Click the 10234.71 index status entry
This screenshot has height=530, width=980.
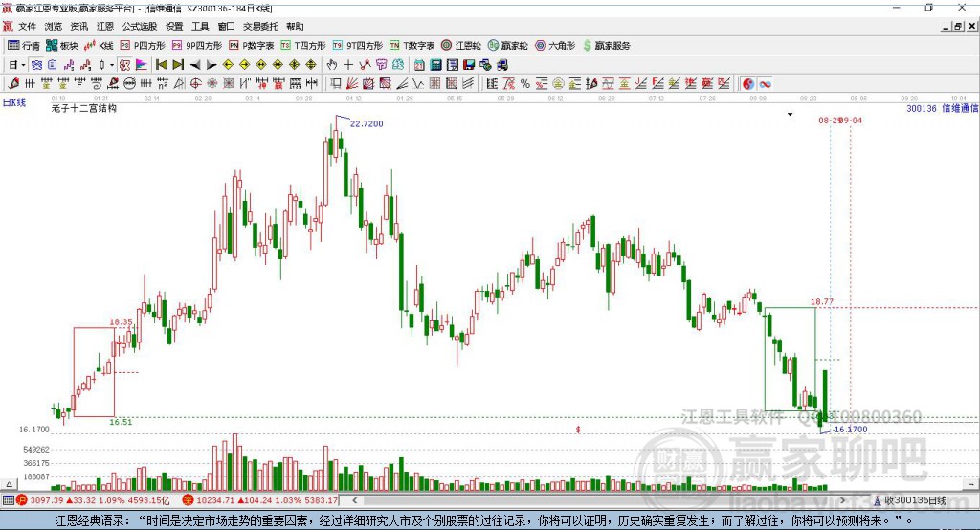point(260,500)
